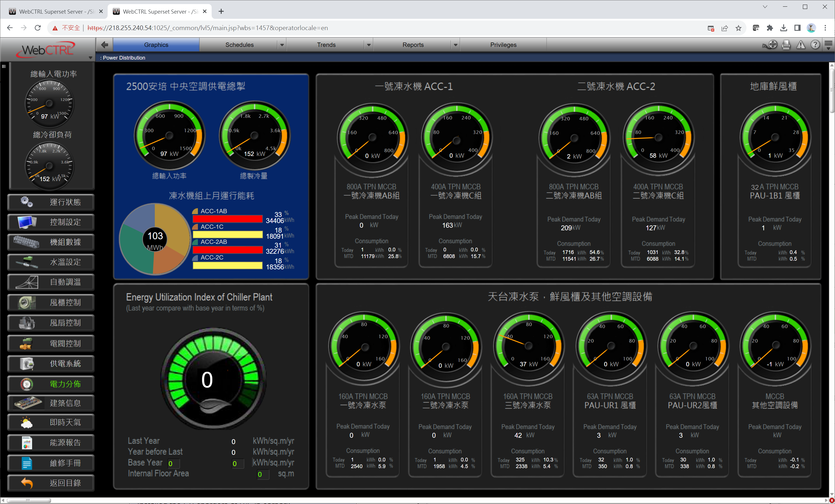Click the browser address bar URL
Image resolution: width=835 pixels, height=504 pixels.
pos(208,28)
